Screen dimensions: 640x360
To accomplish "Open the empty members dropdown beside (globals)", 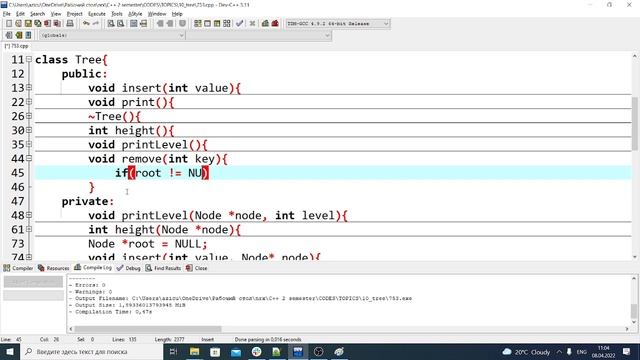I will [x=258, y=36].
